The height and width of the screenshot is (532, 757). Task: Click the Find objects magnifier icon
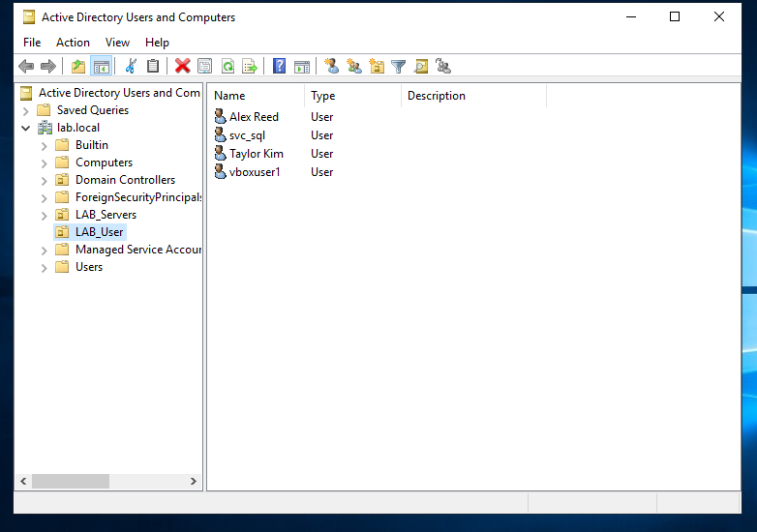tap(421, 66)
